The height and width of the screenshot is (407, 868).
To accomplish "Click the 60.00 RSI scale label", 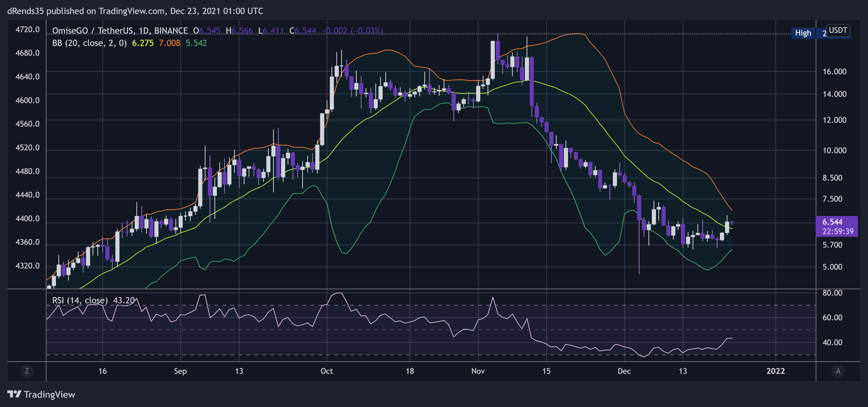I will click(832, 317).
